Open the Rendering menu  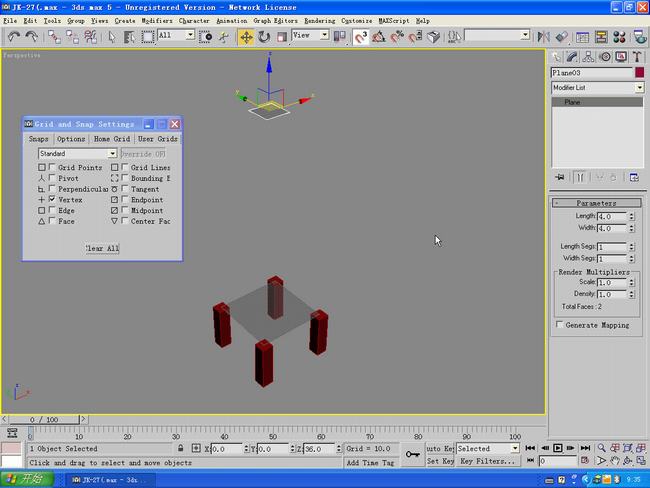click(x=320, y=20)
